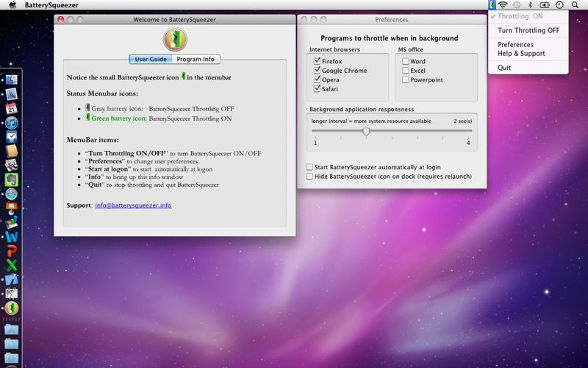Open the BatterySqueezer application menu
This screenshot has height=368, width=588.
(x=51, y=5)
